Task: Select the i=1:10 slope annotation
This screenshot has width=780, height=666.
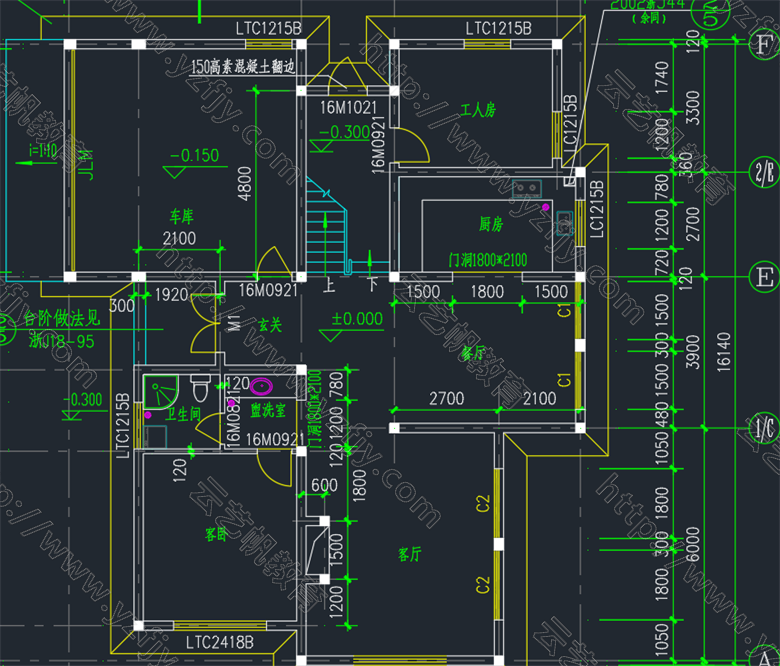Action: (x=43, y=150)
